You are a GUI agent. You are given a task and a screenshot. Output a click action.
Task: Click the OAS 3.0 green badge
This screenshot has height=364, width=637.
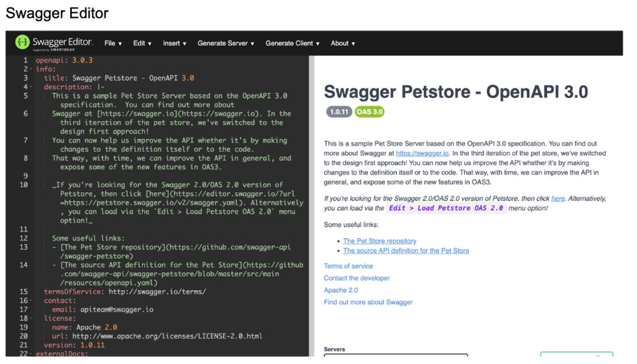[370, 112]
